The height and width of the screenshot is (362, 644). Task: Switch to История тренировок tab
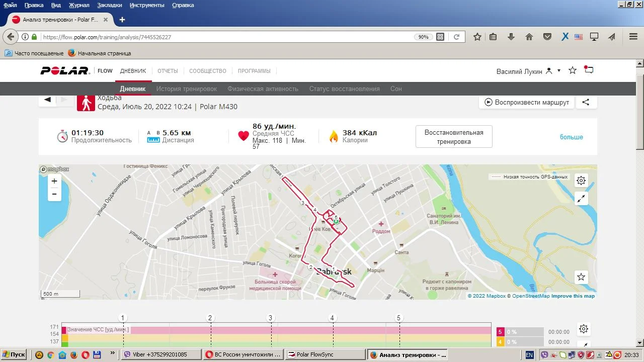[186, 89]
